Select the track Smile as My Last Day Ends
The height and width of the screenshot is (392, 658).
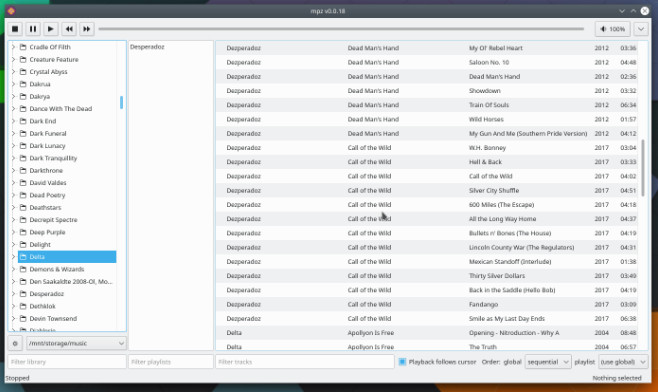(x=427, y=319)
